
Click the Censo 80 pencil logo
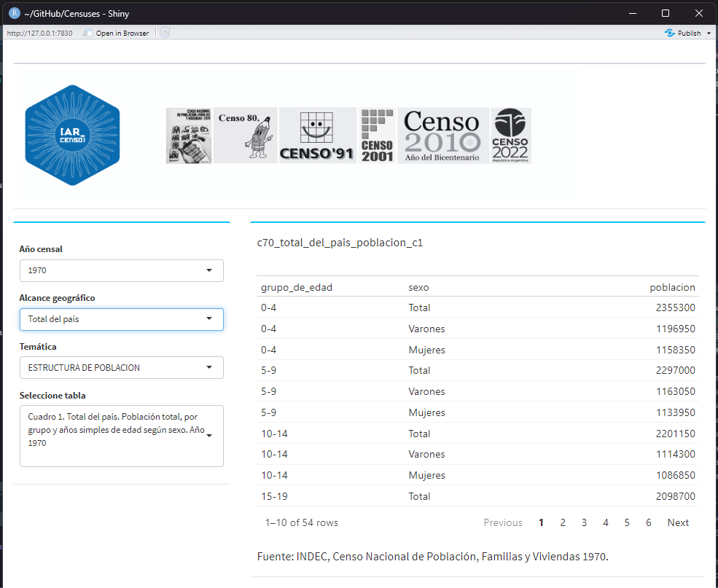click(x=245, y=136)
